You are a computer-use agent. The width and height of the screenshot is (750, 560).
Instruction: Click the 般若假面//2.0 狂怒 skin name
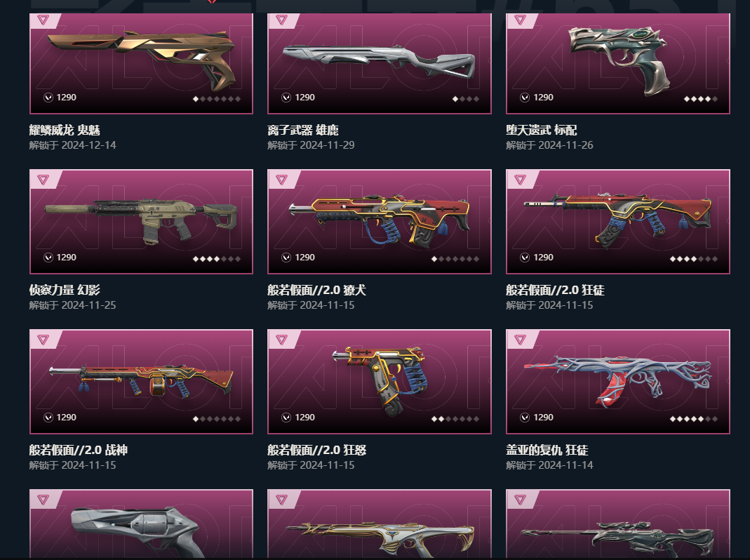click(x=316, y=450)
